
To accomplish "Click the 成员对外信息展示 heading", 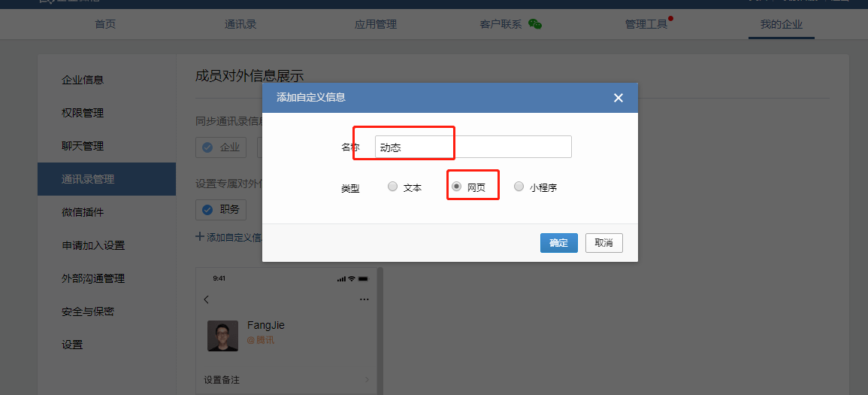I will tap(250, 76).
